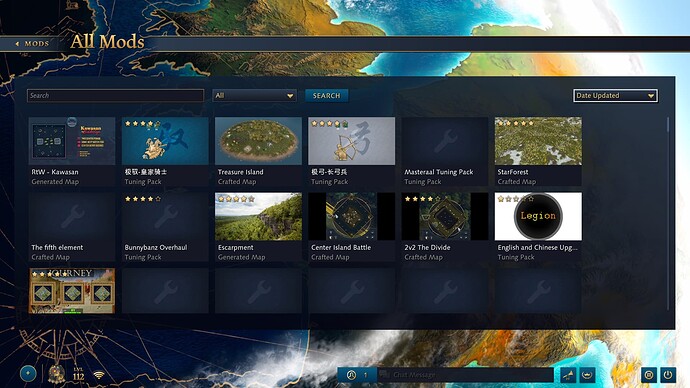Screen dimensions: 690x388
Task: Open the emote mask icon
Action: [x=587, y=375]
